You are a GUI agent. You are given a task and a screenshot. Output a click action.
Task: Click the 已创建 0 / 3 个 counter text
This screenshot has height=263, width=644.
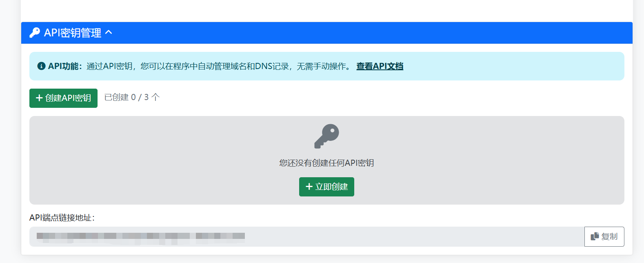132,98
